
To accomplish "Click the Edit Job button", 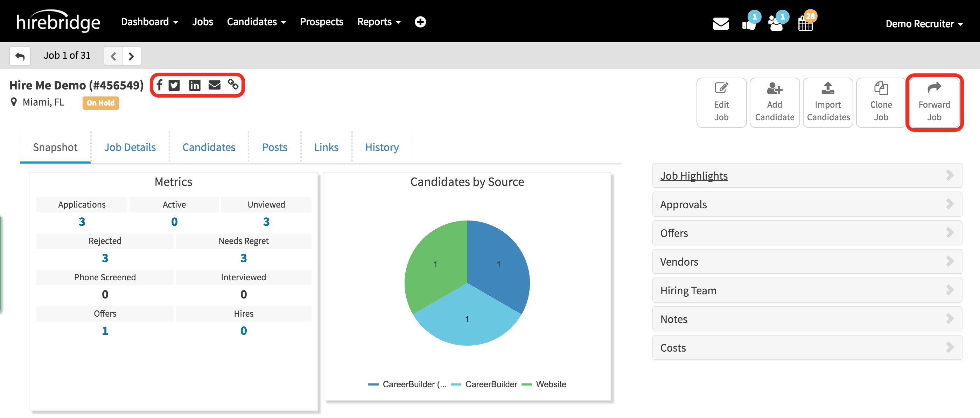I will pos(721,103).
